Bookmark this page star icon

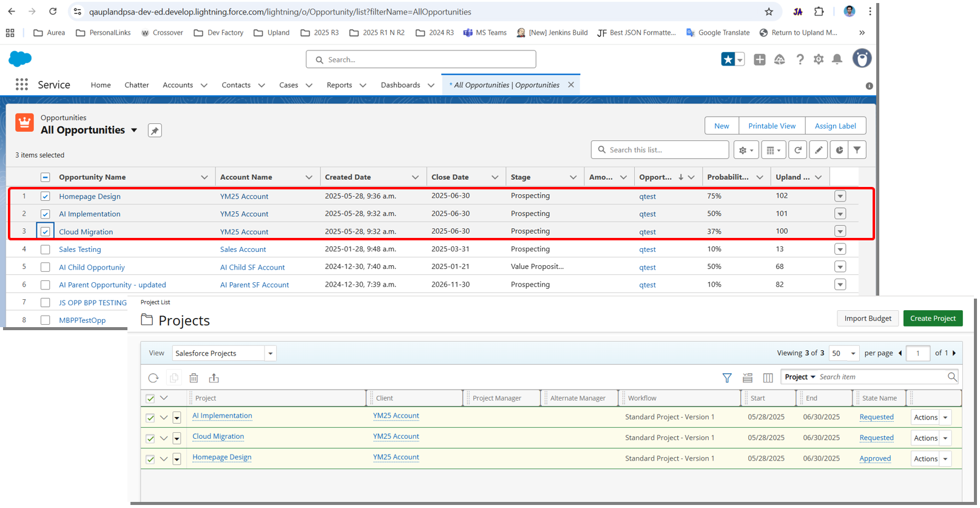coord(769,12)
